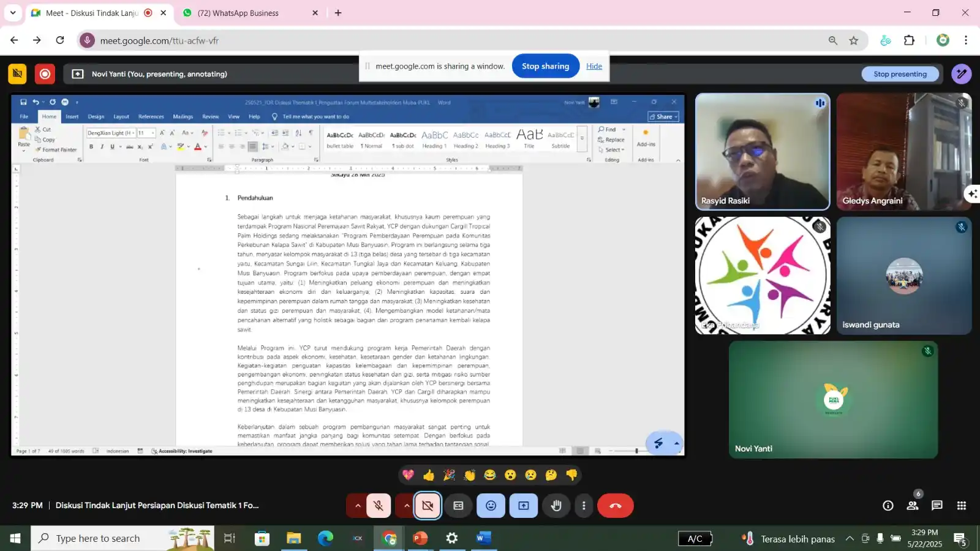Open meeting details info icon

(x=888, y=506)
